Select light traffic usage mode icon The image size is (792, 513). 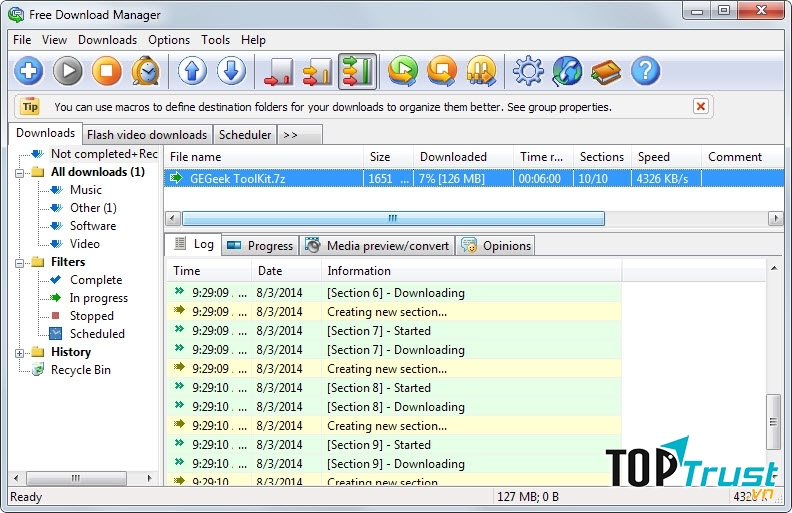pos(278,71)
